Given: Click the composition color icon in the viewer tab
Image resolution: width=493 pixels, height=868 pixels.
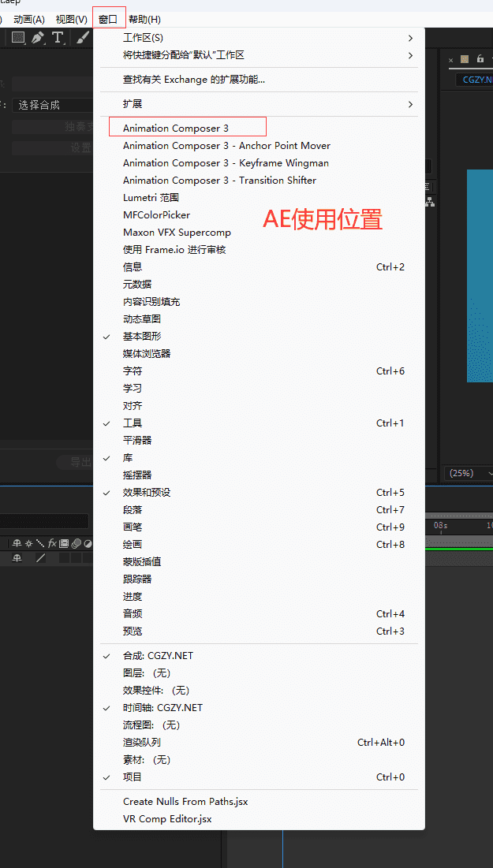Looking at the screenshot, I should (x=465, y=59).
